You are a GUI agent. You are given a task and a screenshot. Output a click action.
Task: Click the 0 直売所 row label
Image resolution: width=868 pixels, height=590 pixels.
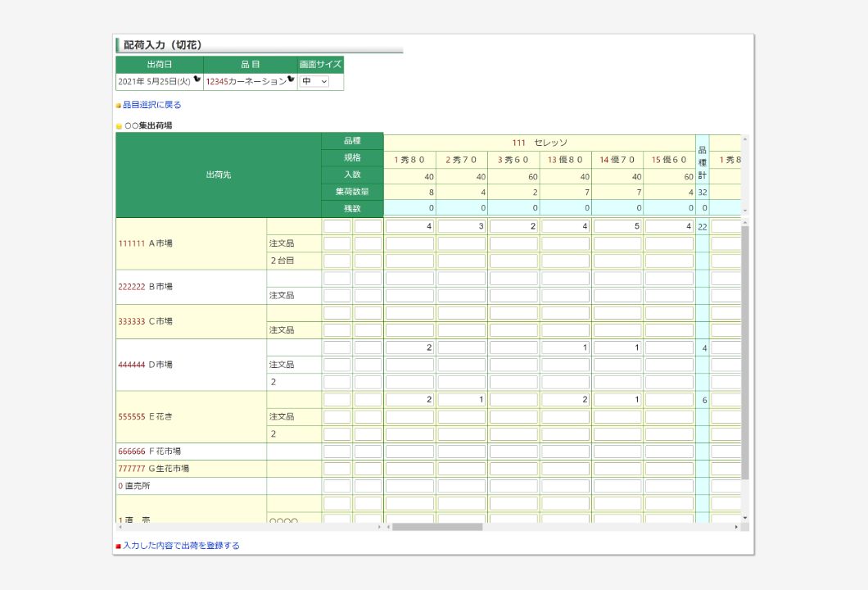(134, 486)
